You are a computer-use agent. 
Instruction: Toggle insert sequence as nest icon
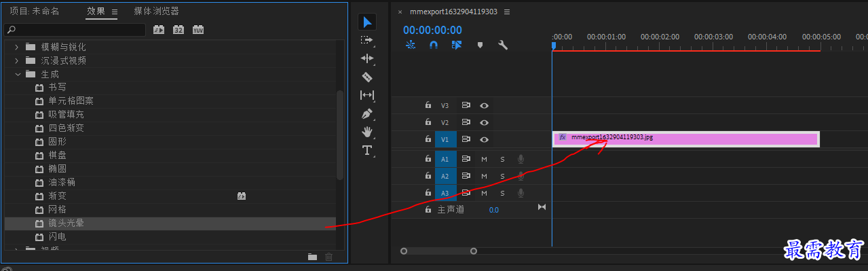point(411,45)
